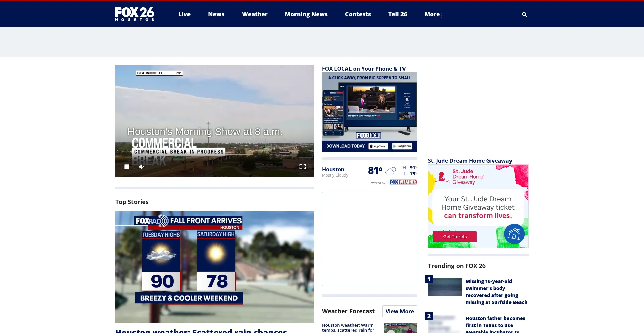Open the FOX Weather logo link

tap(403, 182)
